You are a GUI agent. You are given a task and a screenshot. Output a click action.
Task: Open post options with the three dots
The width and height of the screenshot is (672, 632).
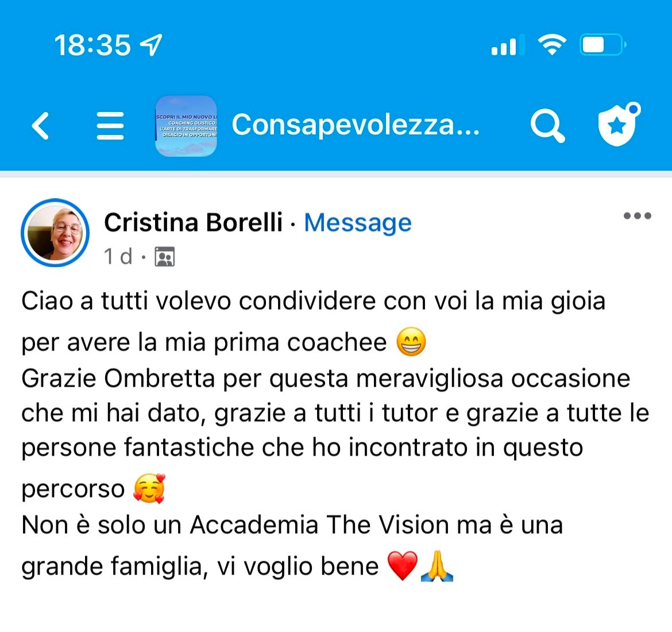coord(638,215)
